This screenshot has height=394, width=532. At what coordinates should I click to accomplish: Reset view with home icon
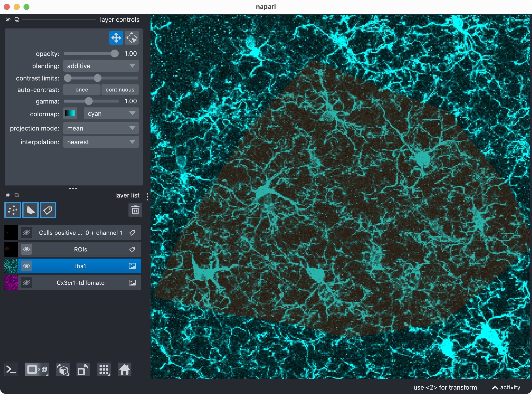[x=125, y=369]
